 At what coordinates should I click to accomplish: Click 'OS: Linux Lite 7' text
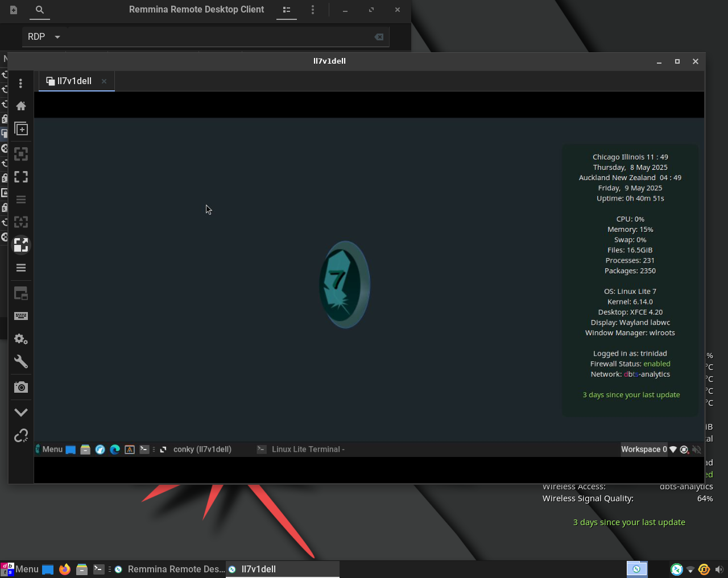coord(630,292)
